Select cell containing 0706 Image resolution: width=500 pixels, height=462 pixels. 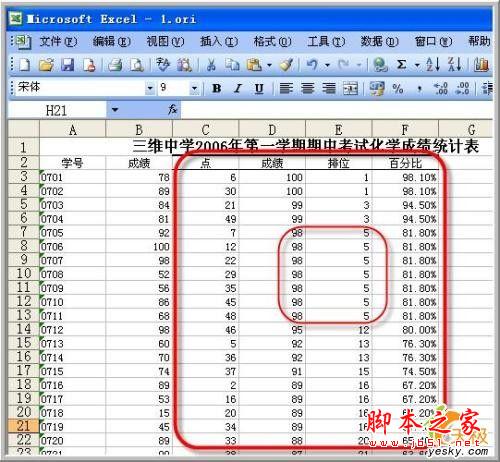(72, 247)
